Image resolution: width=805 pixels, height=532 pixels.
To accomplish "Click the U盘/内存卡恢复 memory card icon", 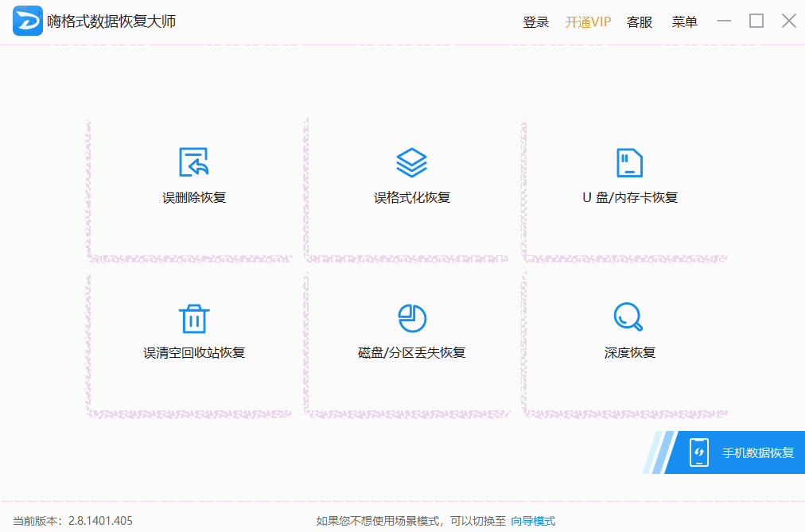I will point(628,161).
